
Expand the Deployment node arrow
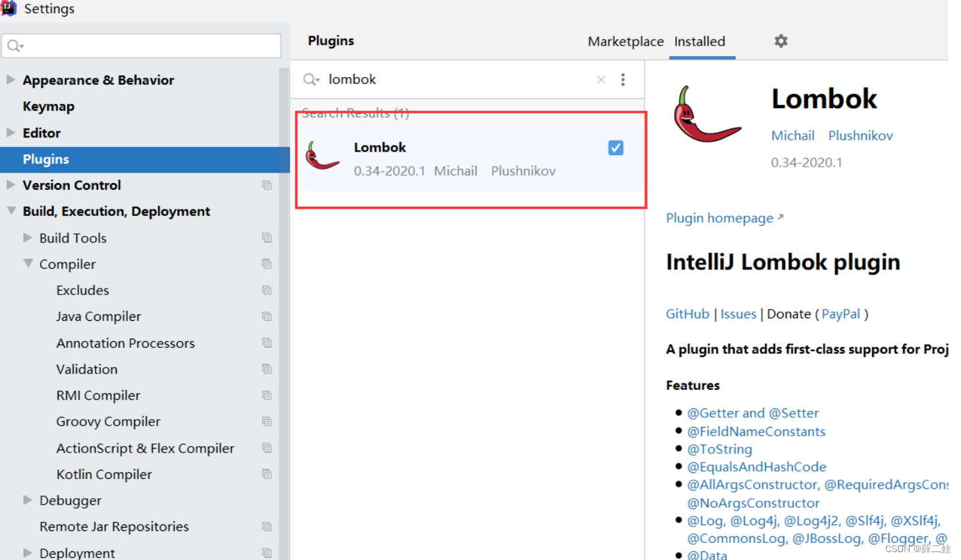coord(28,553)
